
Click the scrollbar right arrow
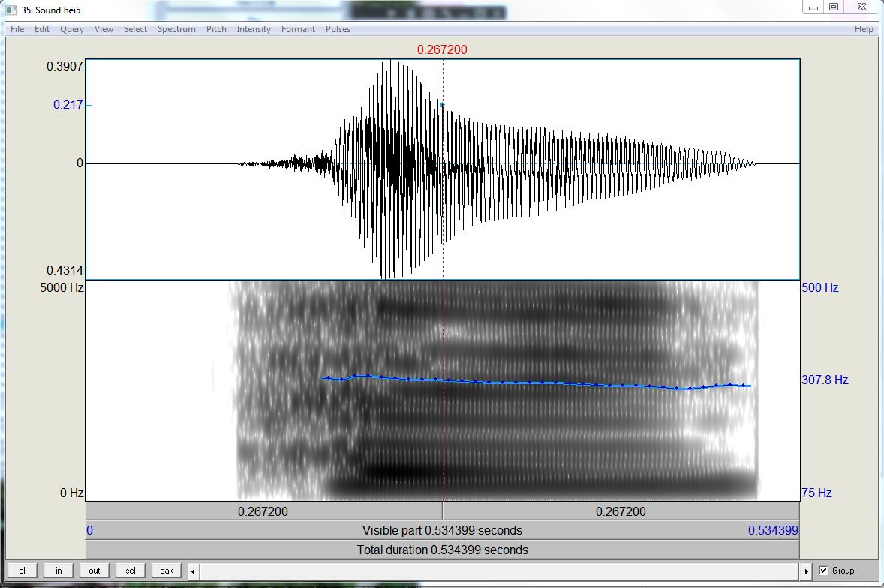806,571
